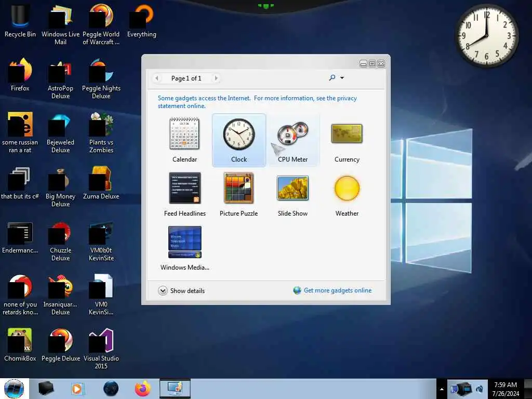This screenshot has width=532, height=399.
Task: Open Firefox from the taskbar
Action: click(x=142, y=389)
